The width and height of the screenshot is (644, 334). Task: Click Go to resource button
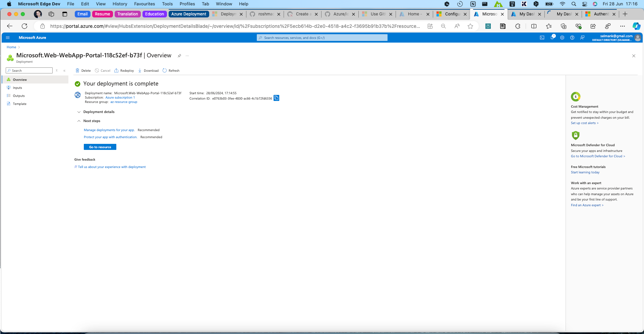[x=100, y=147]
